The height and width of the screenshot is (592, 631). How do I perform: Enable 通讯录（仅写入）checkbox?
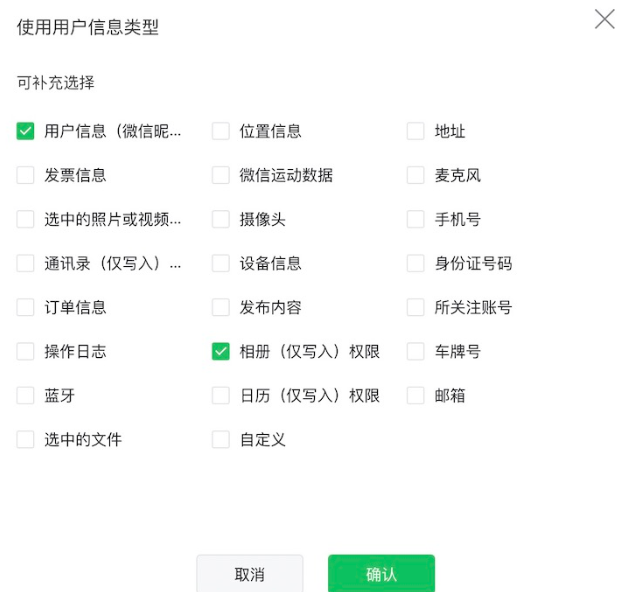(26, 263)
